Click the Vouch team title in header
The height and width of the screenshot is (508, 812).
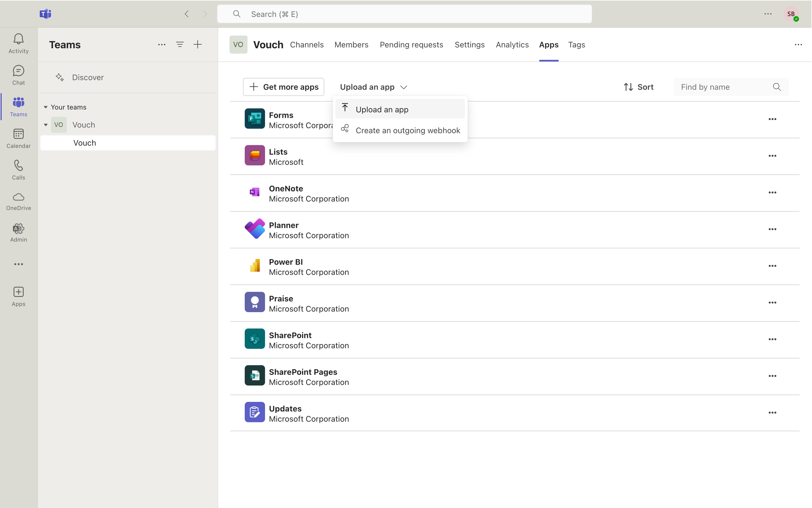268,45
